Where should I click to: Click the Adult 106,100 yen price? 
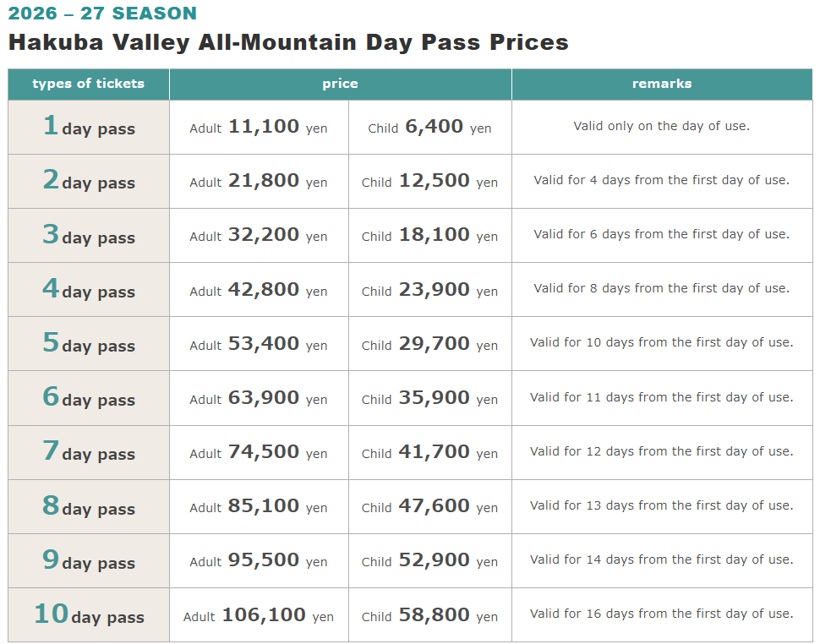pos(259,616)
